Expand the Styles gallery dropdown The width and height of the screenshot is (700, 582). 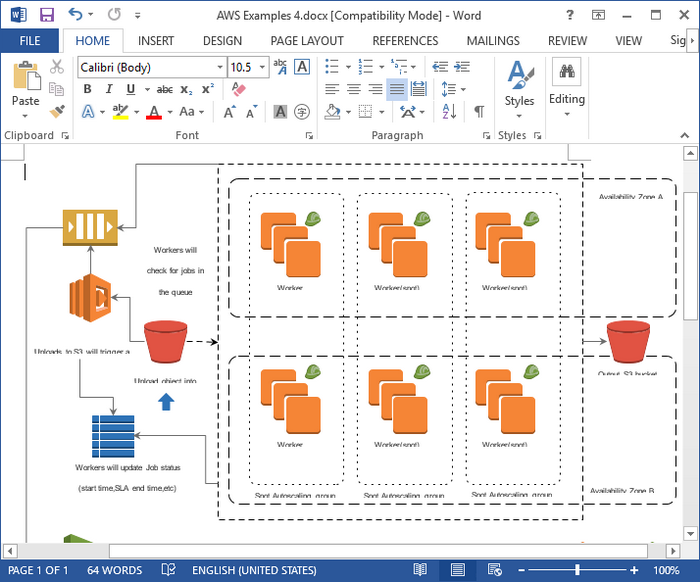coord(519,116)
